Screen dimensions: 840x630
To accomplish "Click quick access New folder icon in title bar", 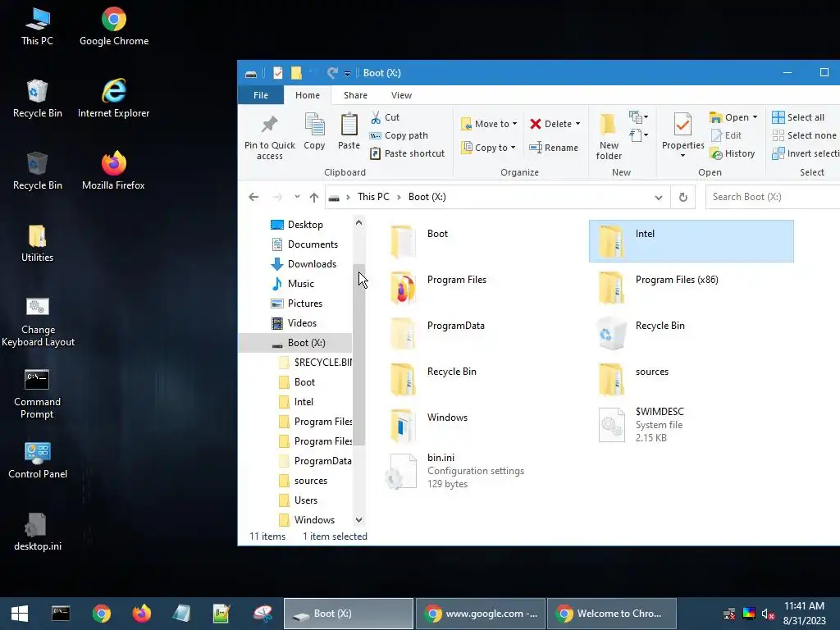I will 296,73.
